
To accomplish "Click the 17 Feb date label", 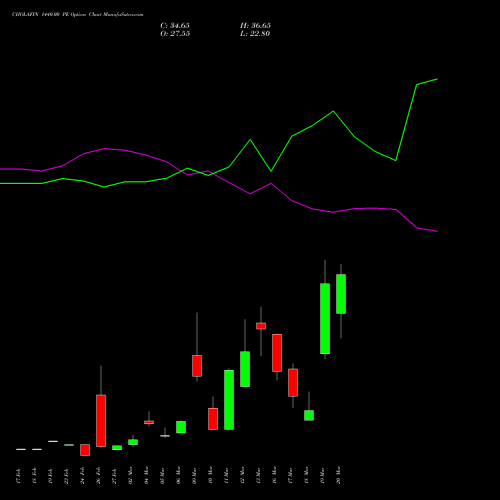I will pos(18,476).
